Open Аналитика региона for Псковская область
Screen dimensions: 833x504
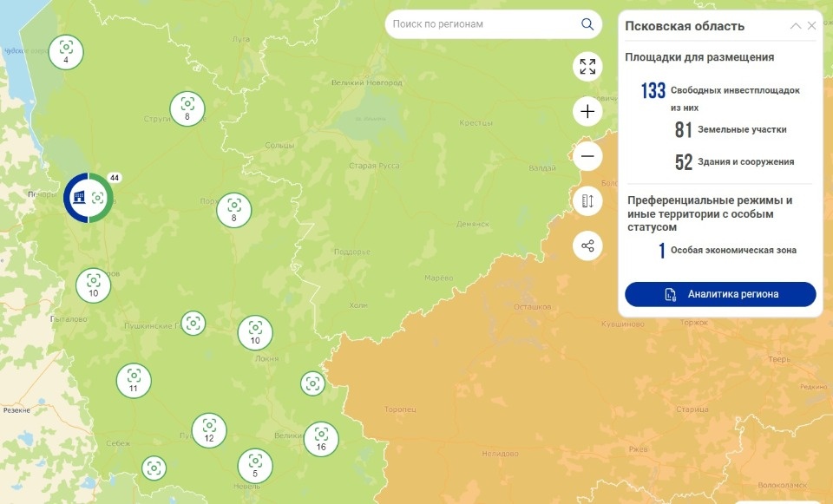(x=718, y=294)
